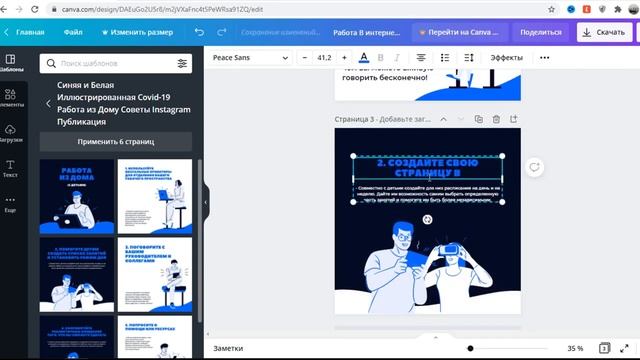The height and width of the screenshot is (360, 640).
Task: Click the zoom slider handle
Action: [x=470, y=348]
